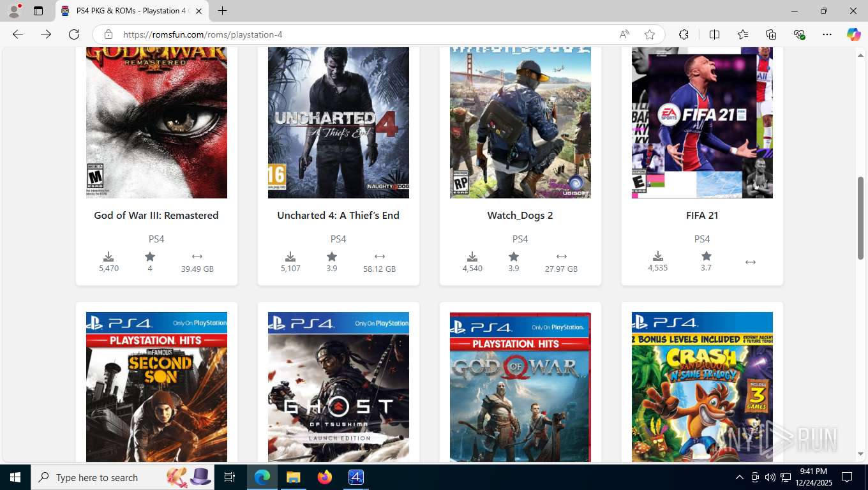Click Crash Bandicoot N. Sane Trilogy cover
Viewport: 868px width, 490px height.
click(702, 387)
